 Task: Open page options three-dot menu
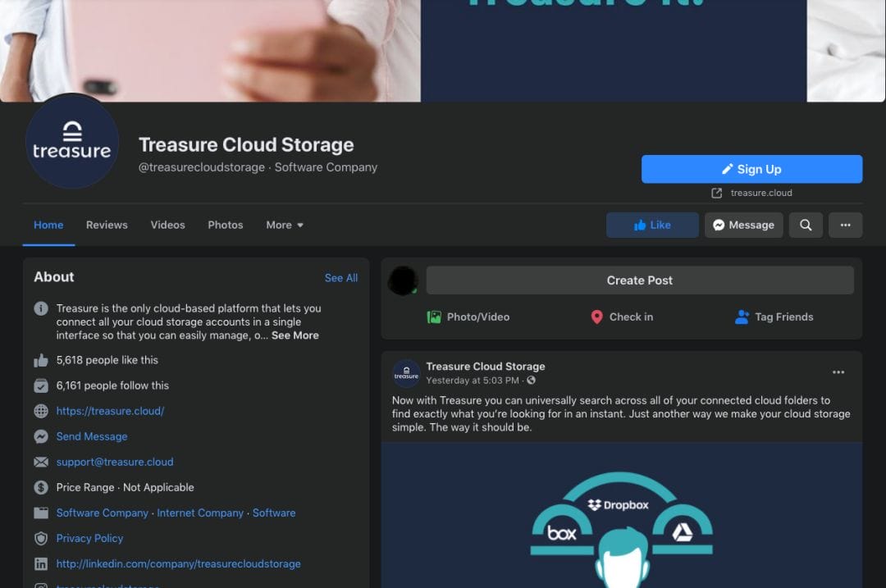pyautogui.click(x=845, y=225)
